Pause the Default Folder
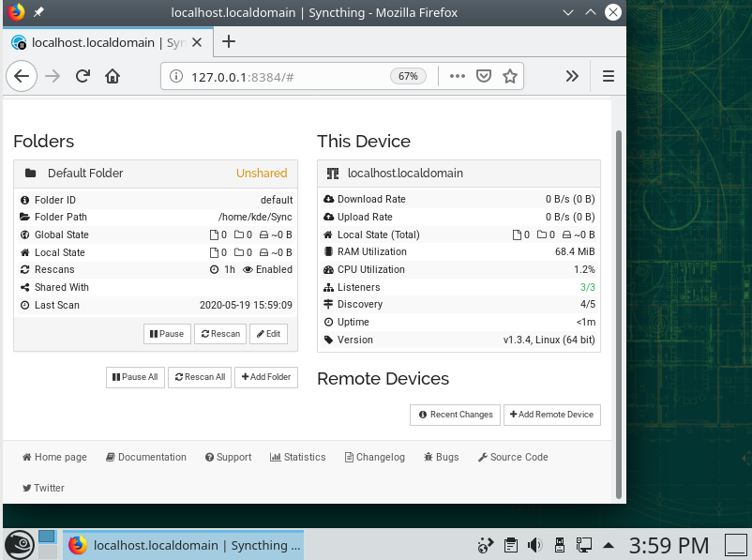The width and height of the screenshot is (752, 560). [167, 334]
